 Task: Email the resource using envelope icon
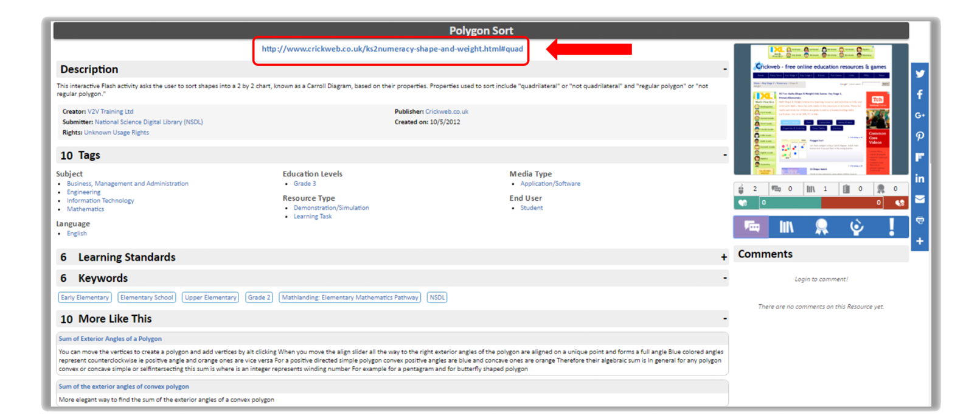[919, 199]
